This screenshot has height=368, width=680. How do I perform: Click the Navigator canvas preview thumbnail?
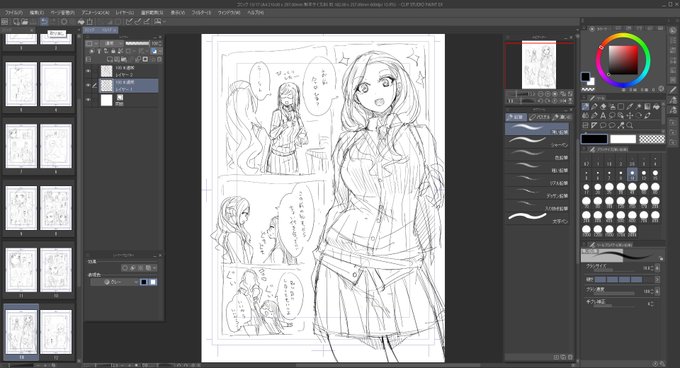pos(539,64)
